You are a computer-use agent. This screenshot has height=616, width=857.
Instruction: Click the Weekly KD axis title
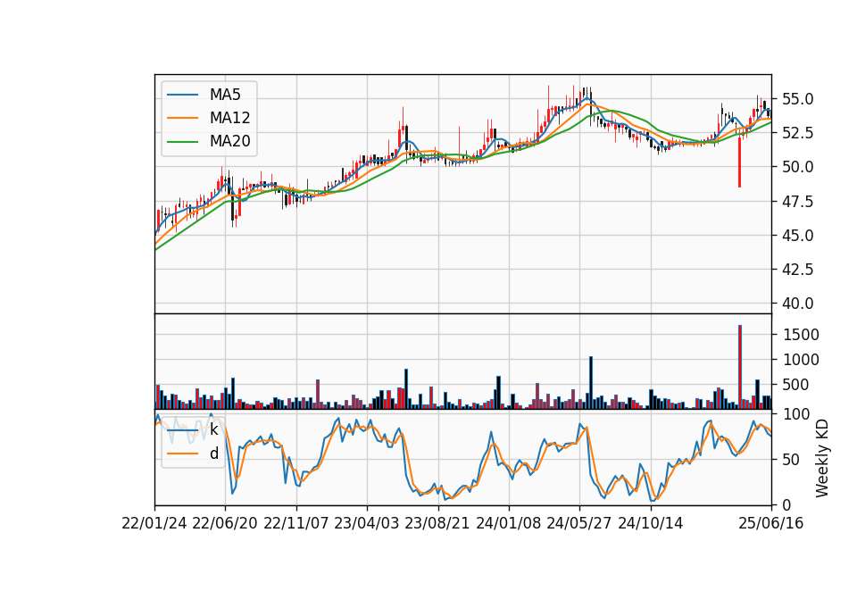[x=821, y=459]
